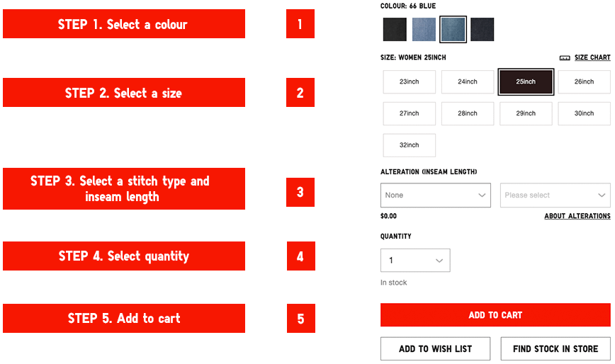Open the alteration type dropdown showing None
615x364 pixels.
click(435, 195)
